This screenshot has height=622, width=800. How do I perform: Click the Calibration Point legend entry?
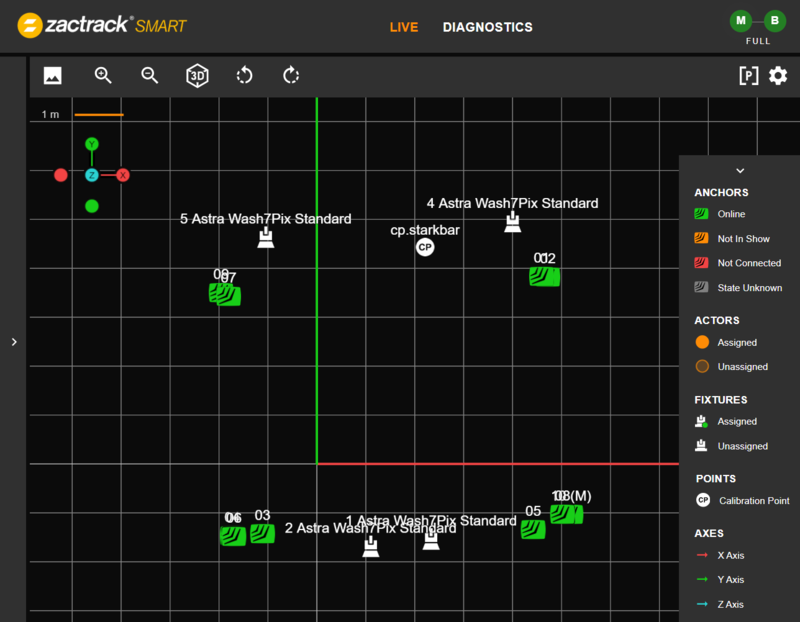(x=743, y=501)
